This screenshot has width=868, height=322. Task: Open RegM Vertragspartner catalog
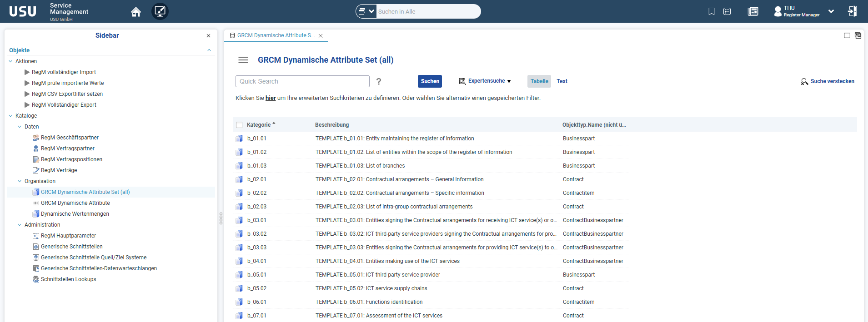68,149
